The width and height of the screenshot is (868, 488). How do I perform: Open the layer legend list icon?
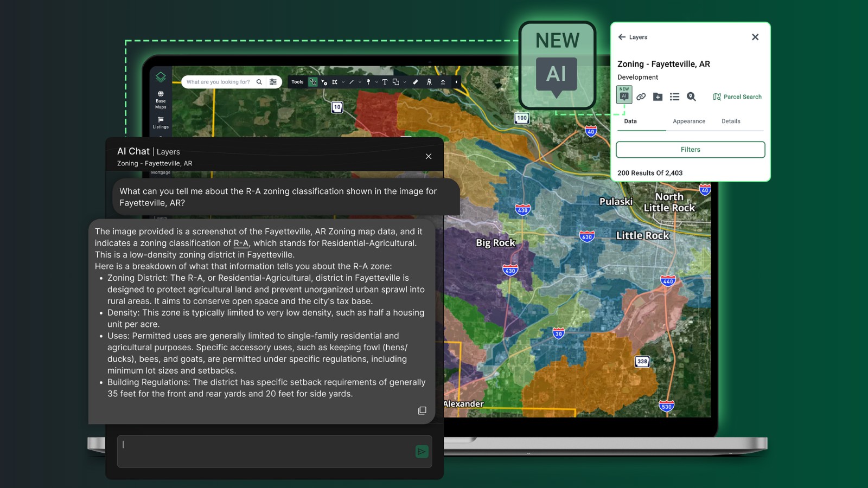pyautogui.click(x=674, y=97)
